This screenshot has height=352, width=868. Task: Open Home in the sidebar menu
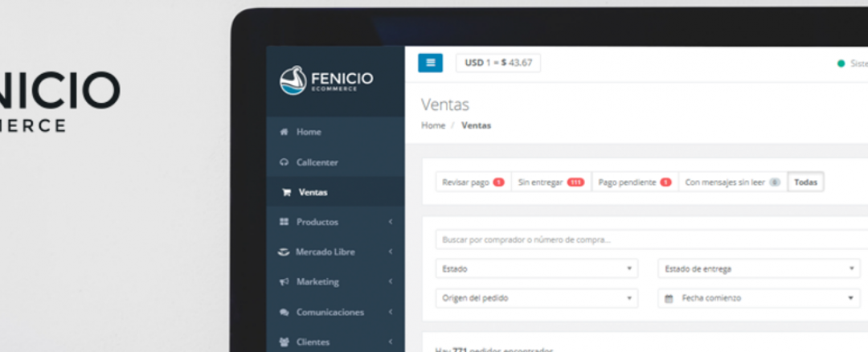click(x=335, y=132)
